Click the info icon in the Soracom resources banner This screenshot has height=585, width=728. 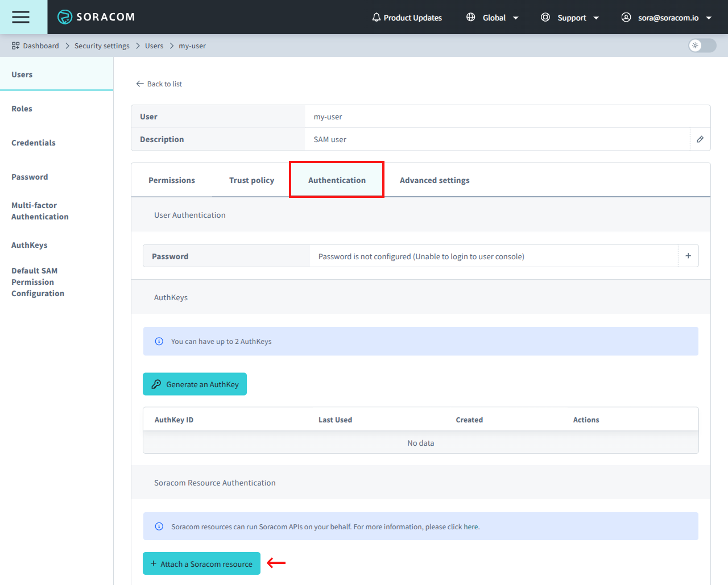(159, 526)
